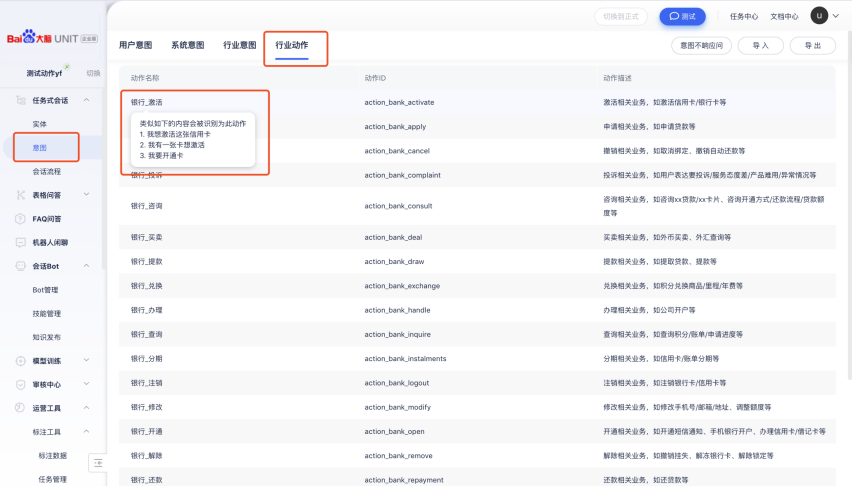The width and height of the screenshot is (853, 489).
Task: Click the 表格问答 sidebar icon
Action: point(21,195)
